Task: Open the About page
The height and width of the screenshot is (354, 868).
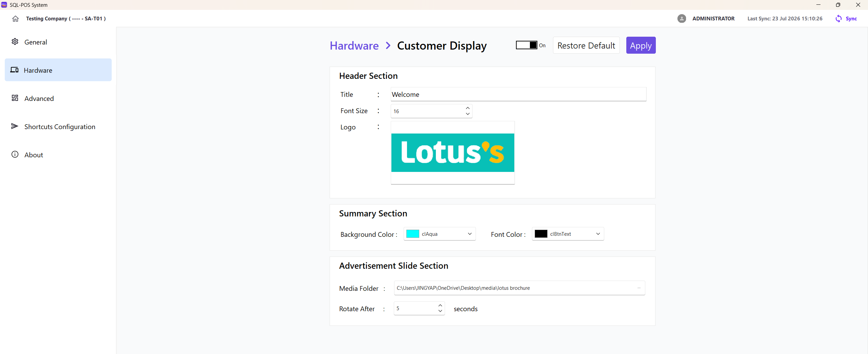Action: click(58, 155)
